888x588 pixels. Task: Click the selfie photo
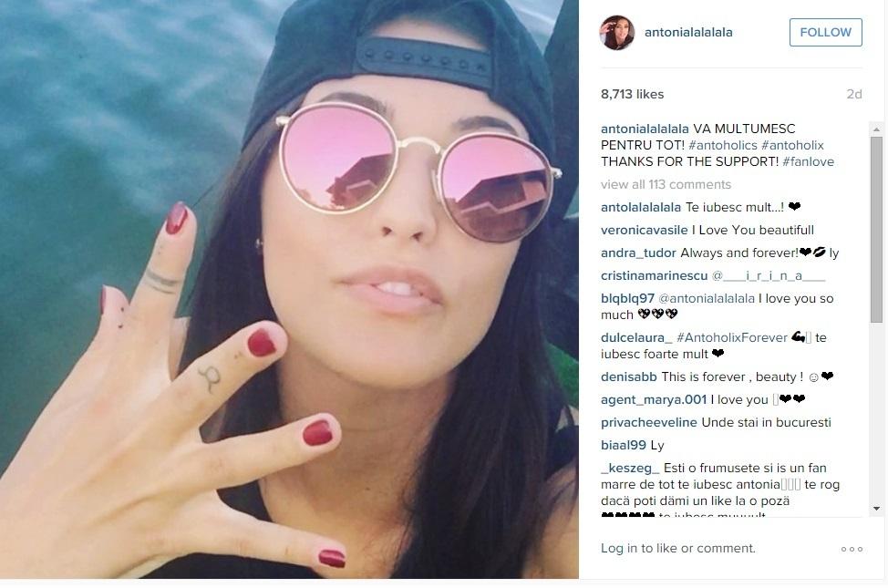[x=289, y=289]
